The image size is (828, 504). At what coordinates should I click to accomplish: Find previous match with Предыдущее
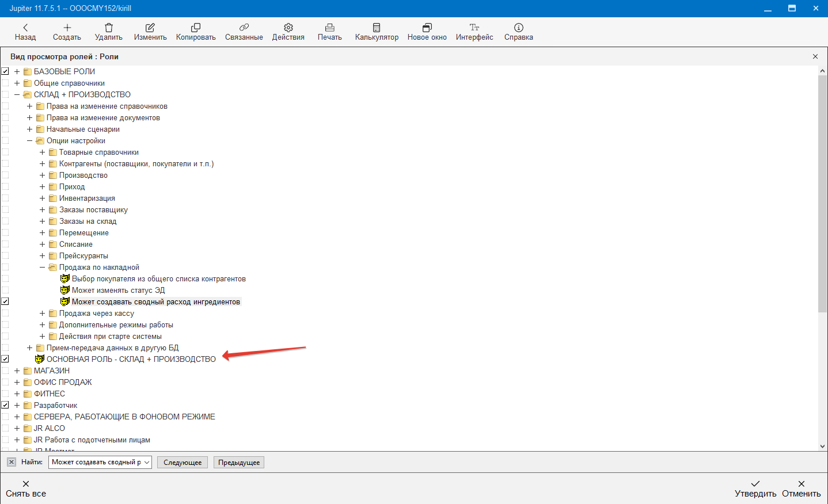(239, 463)
